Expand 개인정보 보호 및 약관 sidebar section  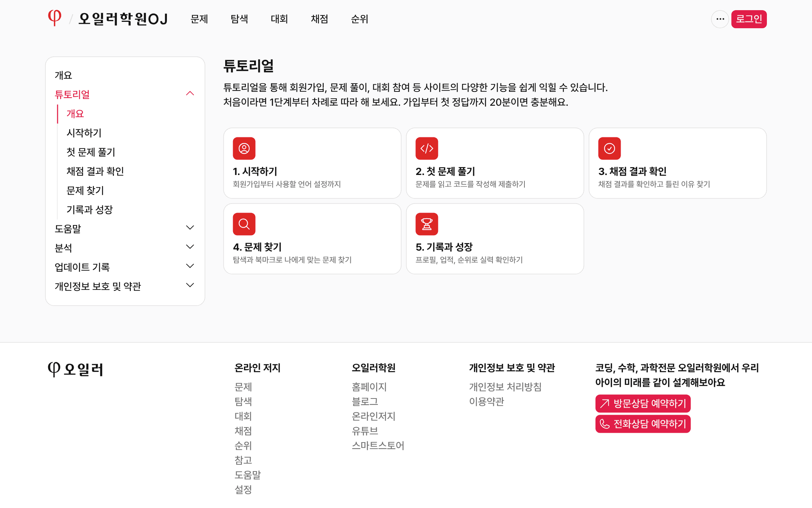[x=190, y=285]
